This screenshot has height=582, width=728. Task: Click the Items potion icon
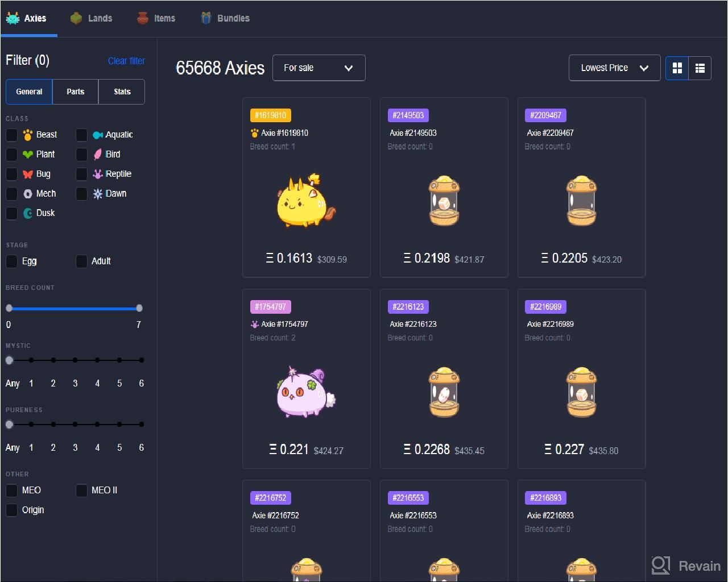pos(143,18)
